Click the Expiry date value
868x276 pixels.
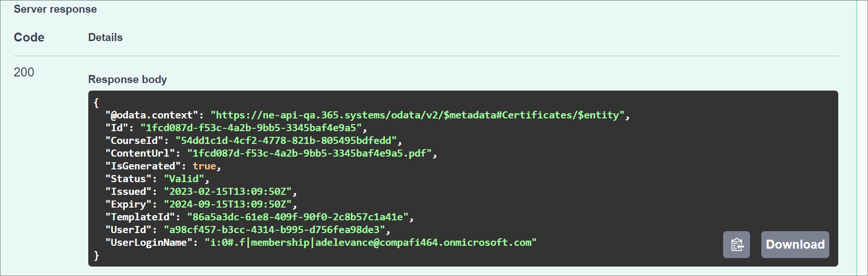pyautogui.click(x=228, y=204)
